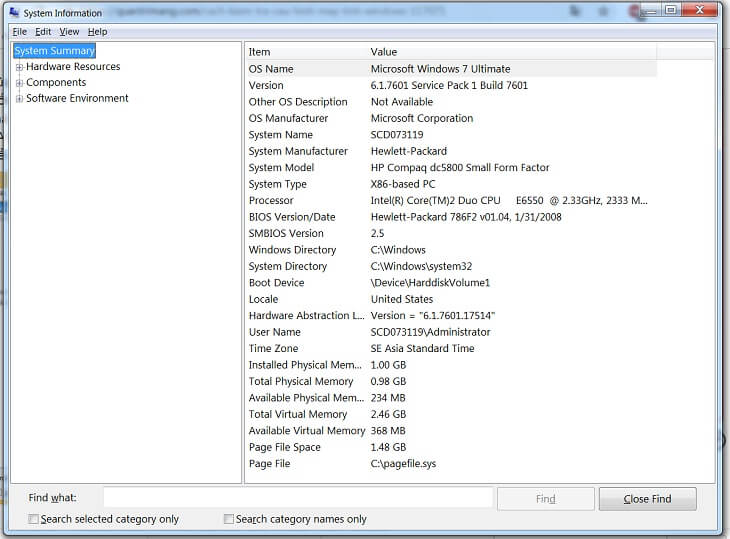Click 'United States' locale value
The image size is (730, 539).
[402, 299]
